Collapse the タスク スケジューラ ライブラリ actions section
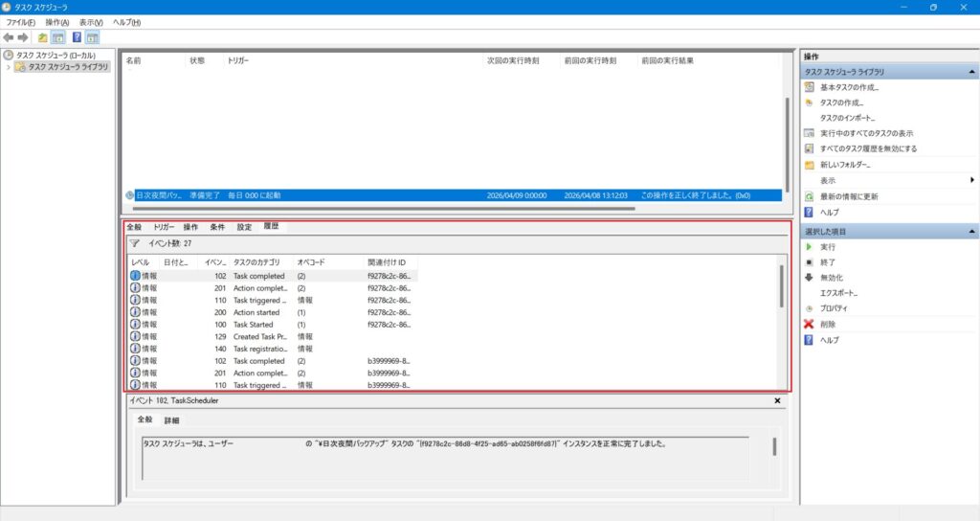980x521 pixels. coord(971,72)
